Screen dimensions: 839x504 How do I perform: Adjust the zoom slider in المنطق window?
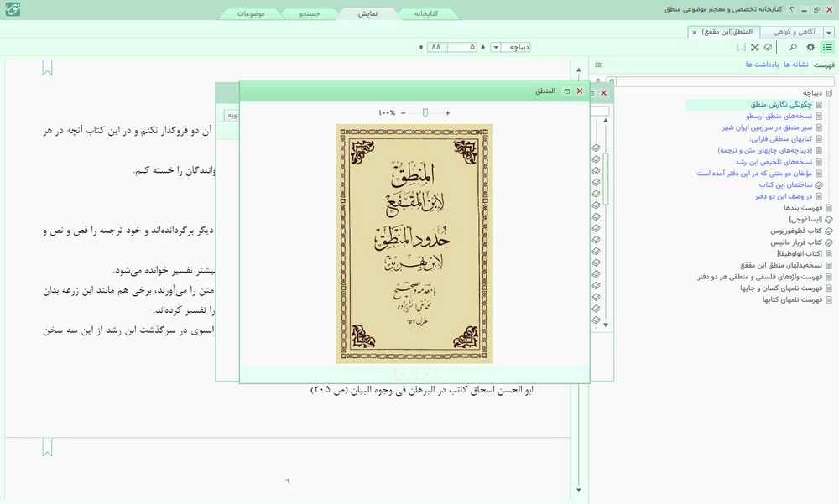click(425, 113)
